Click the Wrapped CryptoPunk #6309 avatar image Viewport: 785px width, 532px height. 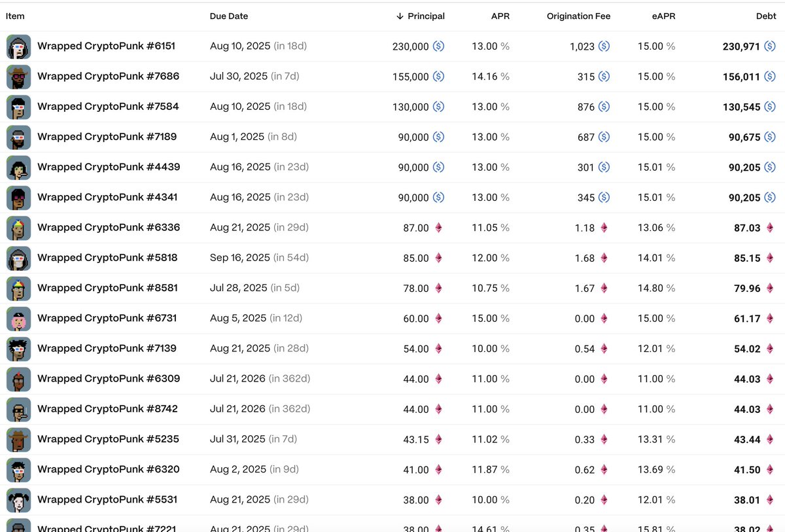coord(18,379)
